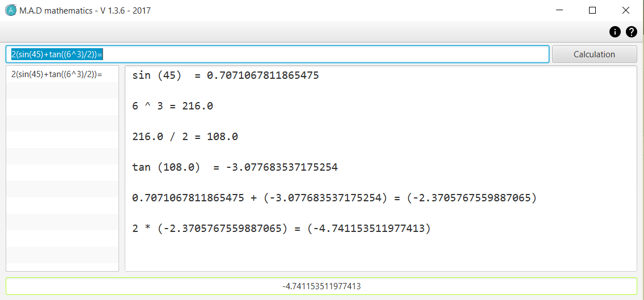644x300 pixels.
Task: Click the step starting with 2 * (-2.3705767559887065)
Action: tap(281, 229)
